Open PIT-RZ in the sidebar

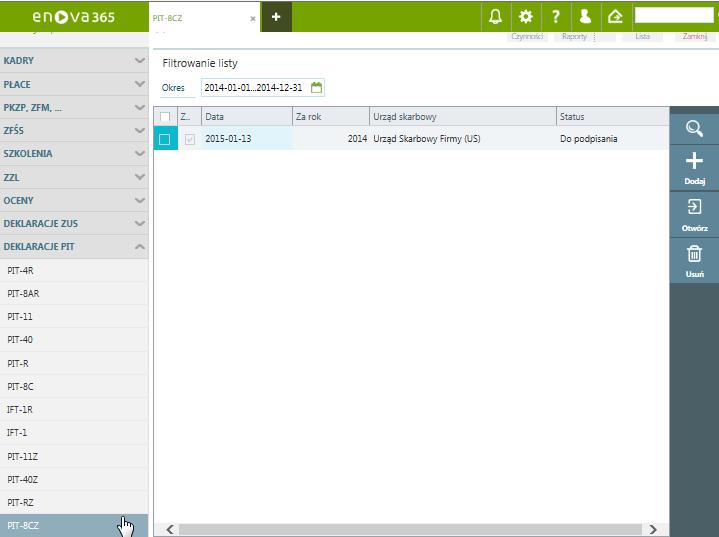pos(74,503)
